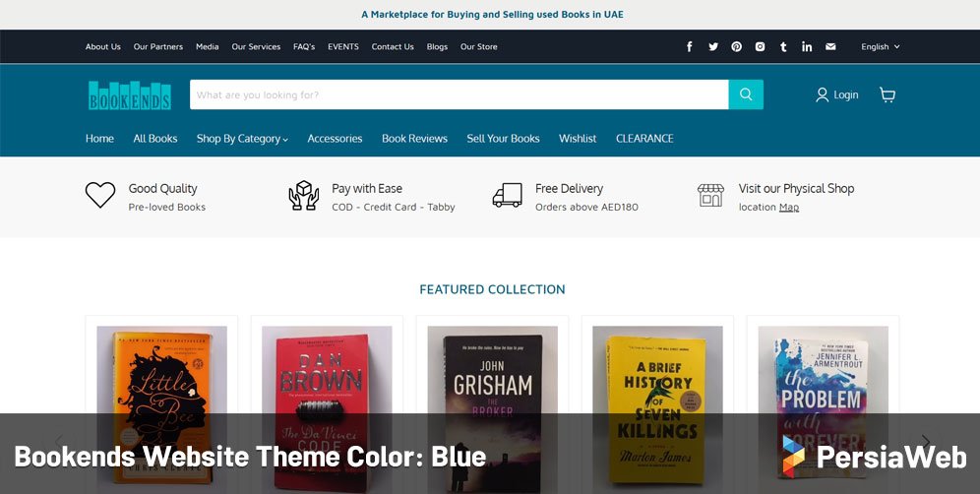Open Contact Us link
This screenshot has height=494, width=980.
(x=393, y=47)
